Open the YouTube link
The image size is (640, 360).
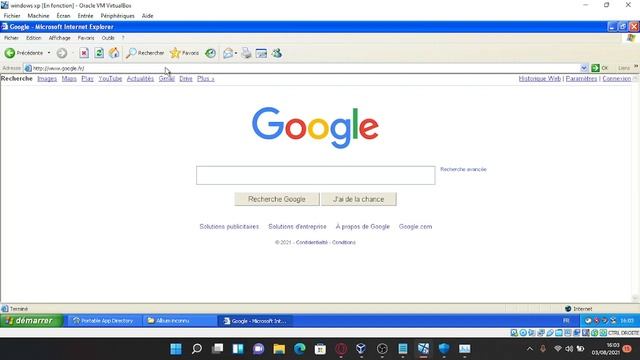click(110, 79)
